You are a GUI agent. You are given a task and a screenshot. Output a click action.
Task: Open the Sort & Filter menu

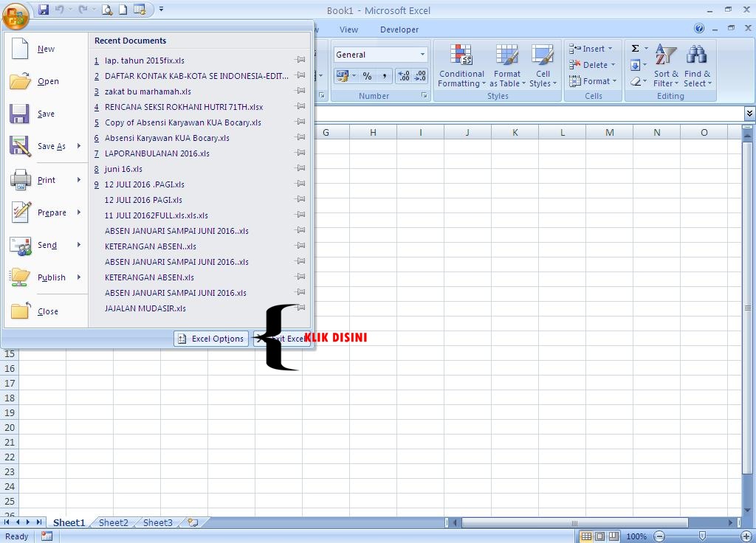point(666,66)
